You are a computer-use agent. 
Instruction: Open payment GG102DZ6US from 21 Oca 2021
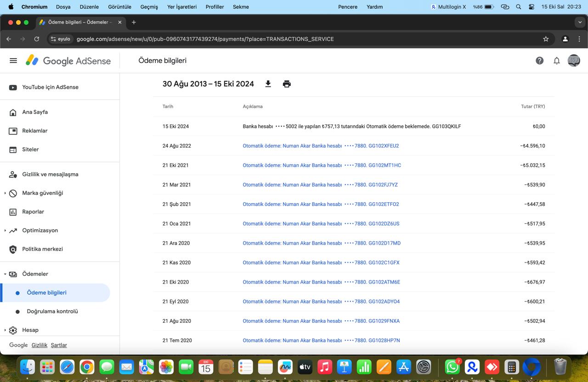click(321, 223)
